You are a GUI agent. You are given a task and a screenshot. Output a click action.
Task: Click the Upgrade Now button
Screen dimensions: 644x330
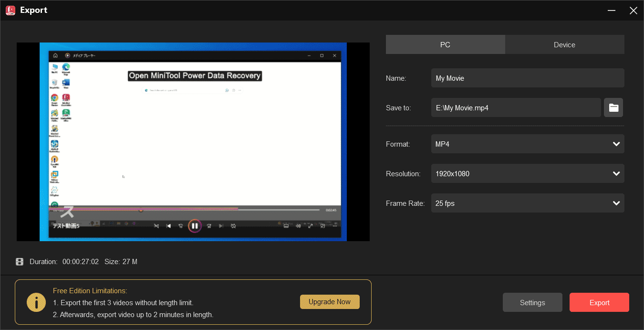pyautogui.click(x=330, y=302)
